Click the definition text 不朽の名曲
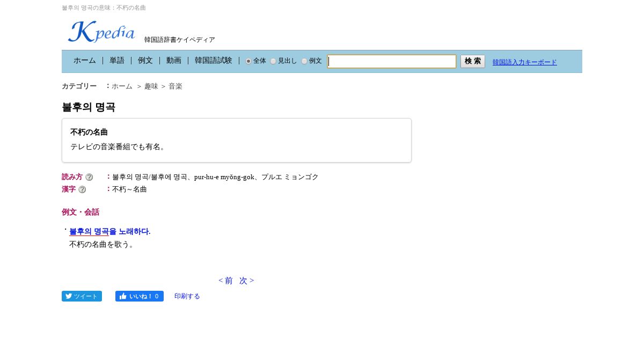Viewport: 644px width, 338px height. [x=89, y=132]
